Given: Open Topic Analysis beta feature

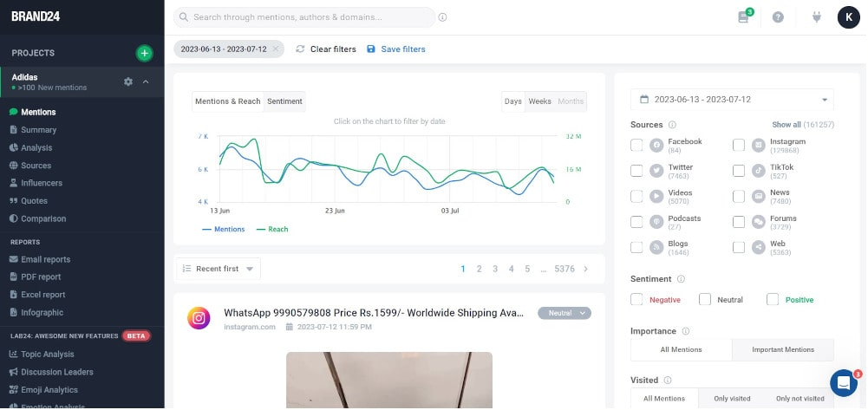Looking at the screenshot, I should click(47, 355).
